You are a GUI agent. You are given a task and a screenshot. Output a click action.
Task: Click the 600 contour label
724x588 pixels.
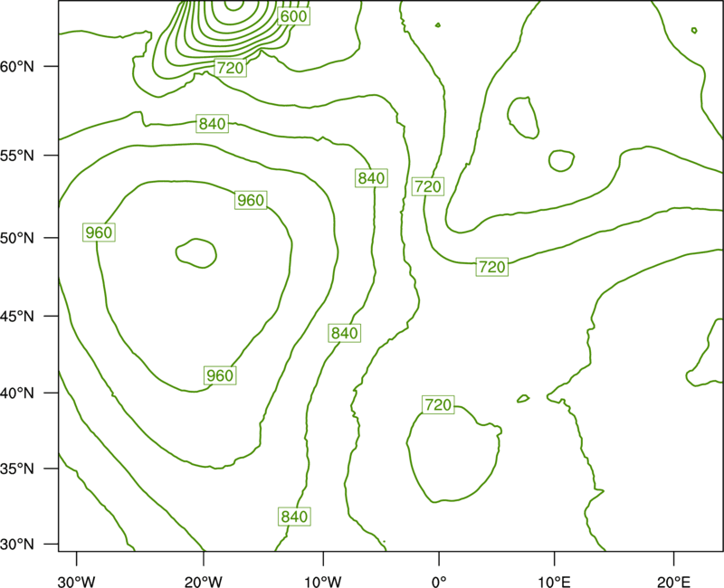[293, 16]
